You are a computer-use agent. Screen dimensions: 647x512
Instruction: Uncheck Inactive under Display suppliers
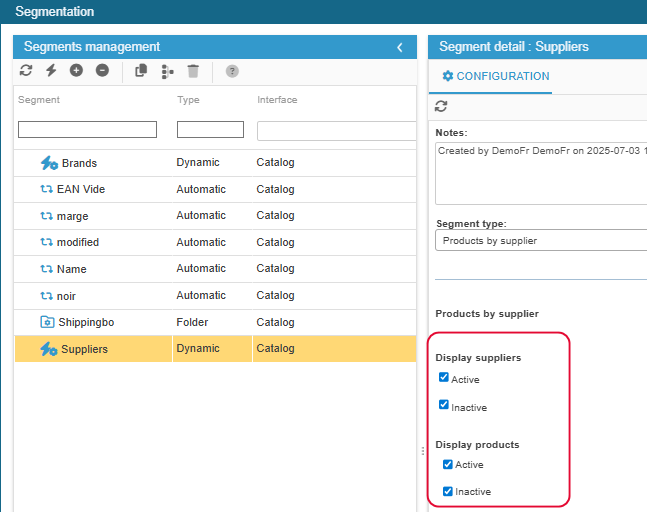[x=444, y=404]
